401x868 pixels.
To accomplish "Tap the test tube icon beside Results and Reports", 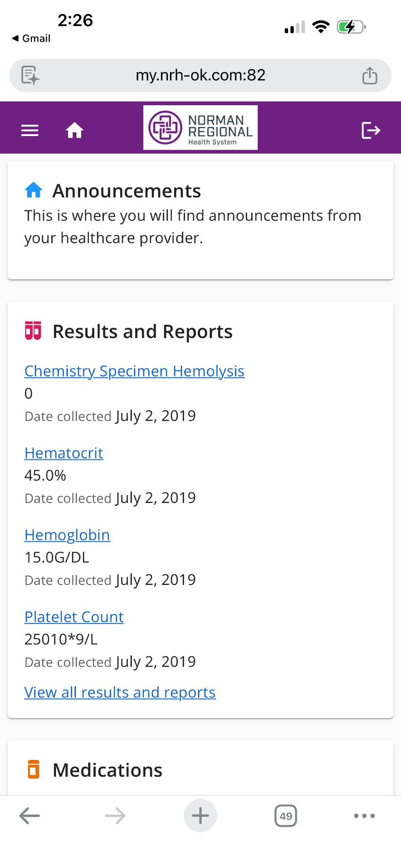I will point(34,331).
